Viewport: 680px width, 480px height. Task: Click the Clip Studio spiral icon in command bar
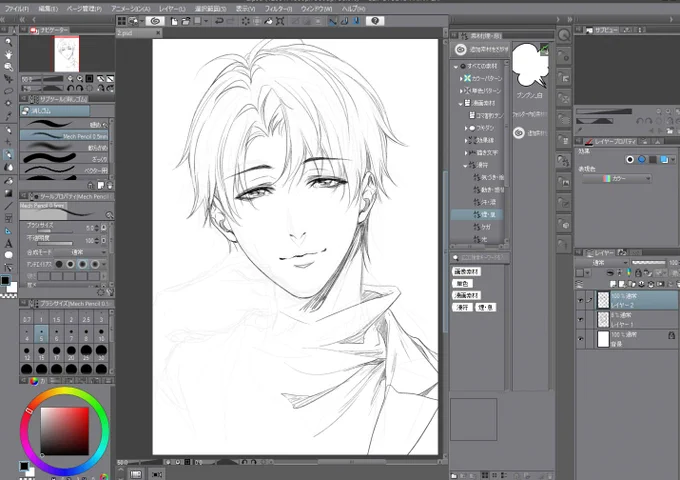(155, 21)
